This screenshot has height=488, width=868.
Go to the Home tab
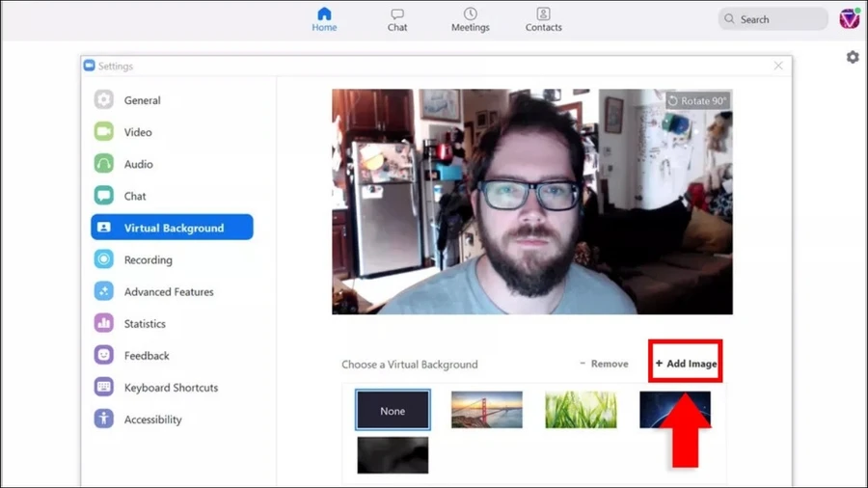(x=324, y=19)
